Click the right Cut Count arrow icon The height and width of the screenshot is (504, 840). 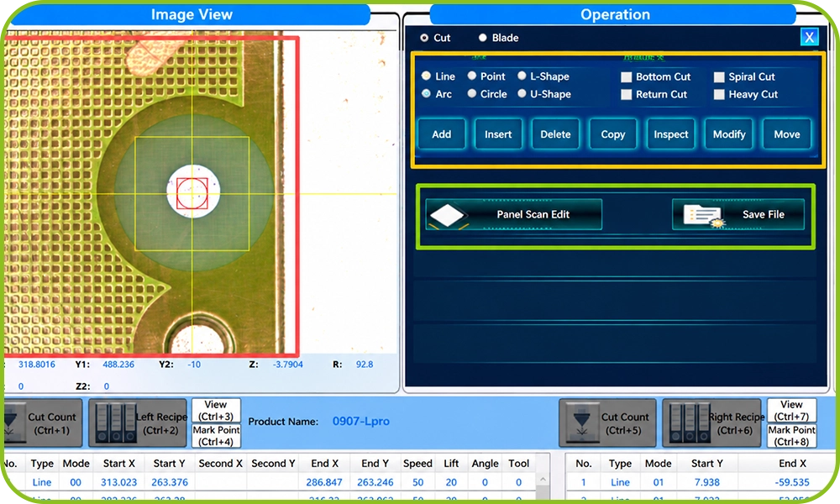coord(582,423)
